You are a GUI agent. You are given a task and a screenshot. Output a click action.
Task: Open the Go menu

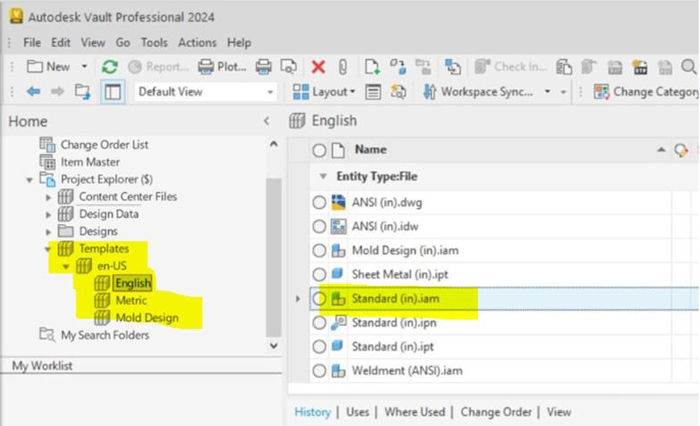point(123,42)
